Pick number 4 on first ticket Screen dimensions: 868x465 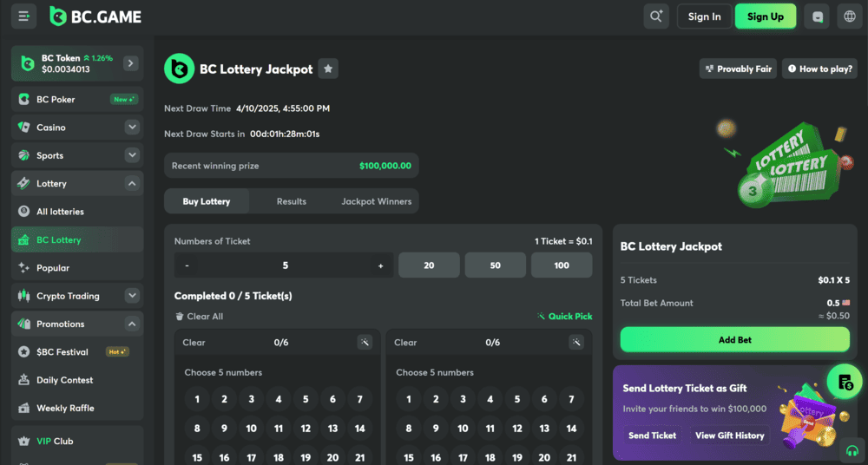click(279, 399)
